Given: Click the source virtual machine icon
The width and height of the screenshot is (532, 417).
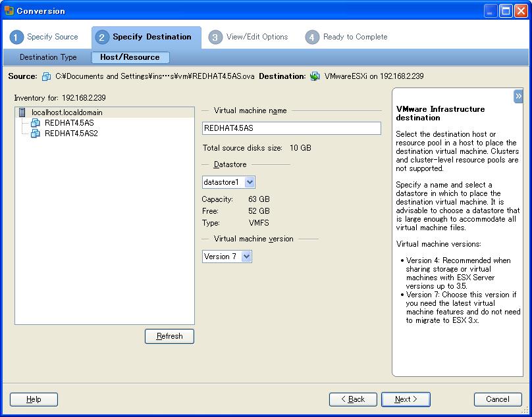Looking at the screenshot, I should 46,76.
